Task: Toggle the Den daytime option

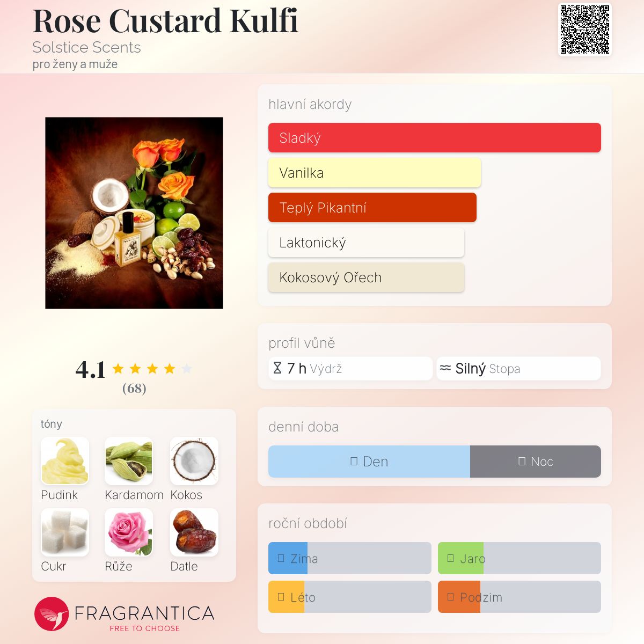Action: (x=369, y=462)
